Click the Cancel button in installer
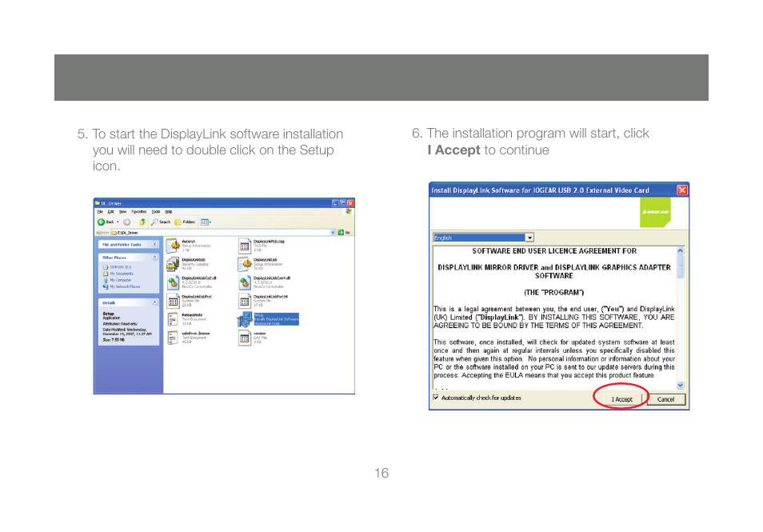The width and height of the screenshot is (763, 532). (x=665, y=399)
